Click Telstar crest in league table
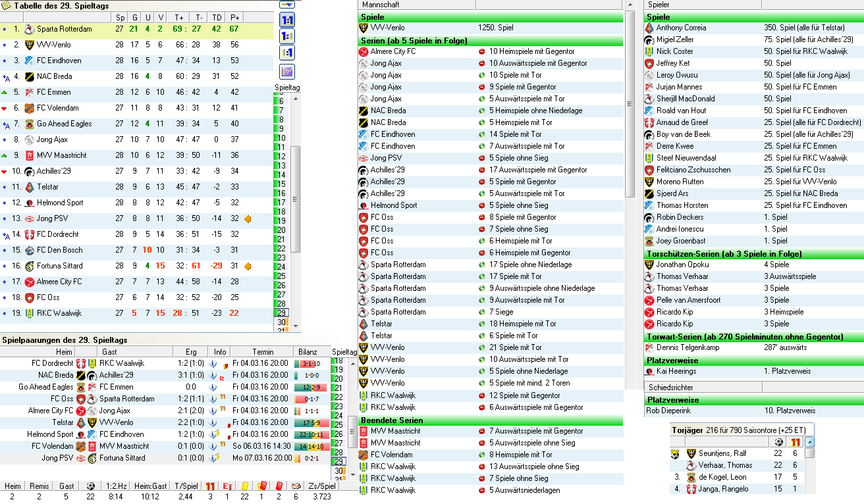864x504 pixels. (29, 187)
